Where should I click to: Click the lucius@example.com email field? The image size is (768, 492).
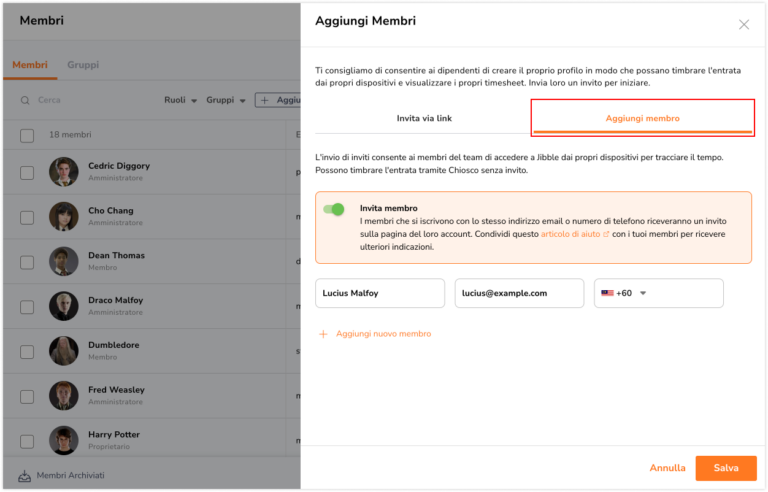(x=519, y=293)
